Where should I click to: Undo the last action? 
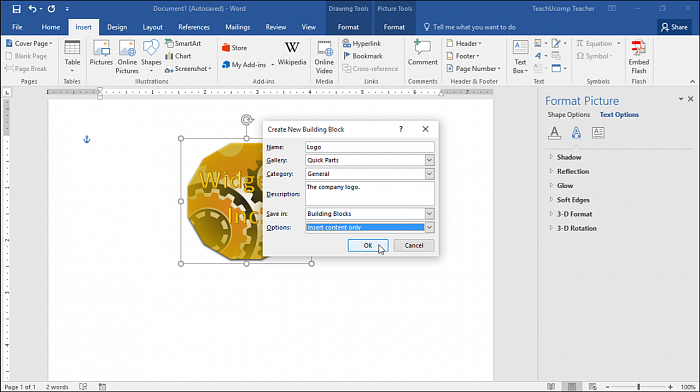point(32,8)
